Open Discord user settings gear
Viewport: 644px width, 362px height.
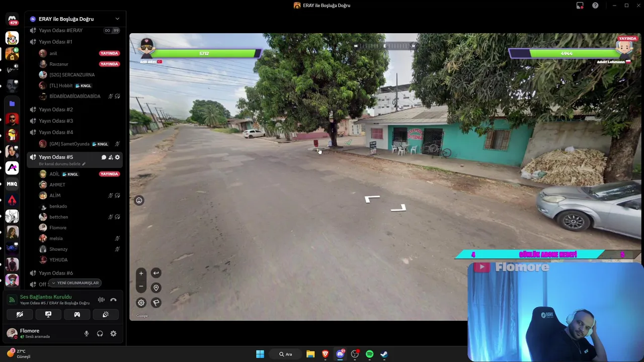coord(113,333)
